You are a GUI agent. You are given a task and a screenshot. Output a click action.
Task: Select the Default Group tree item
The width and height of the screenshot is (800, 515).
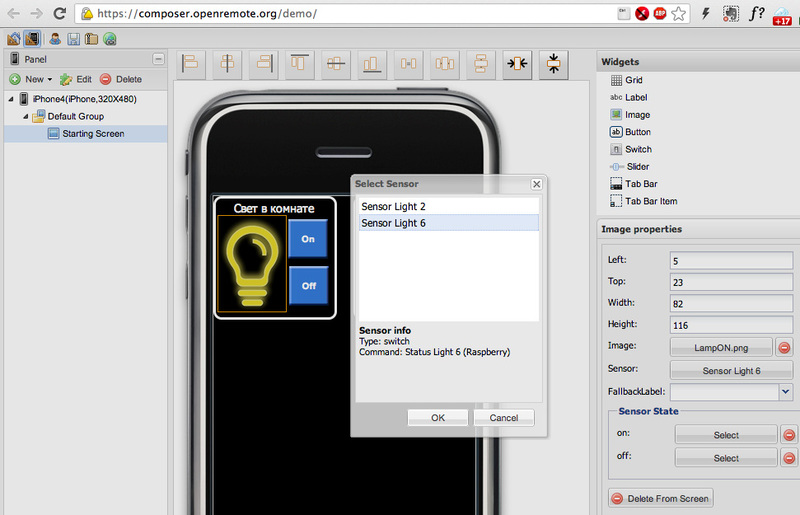68,116
